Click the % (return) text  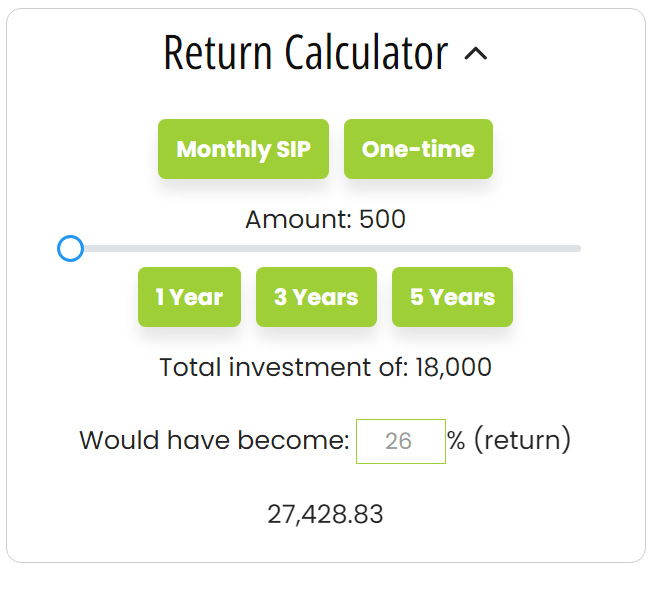pyautogui.click(x=509, y=440)
